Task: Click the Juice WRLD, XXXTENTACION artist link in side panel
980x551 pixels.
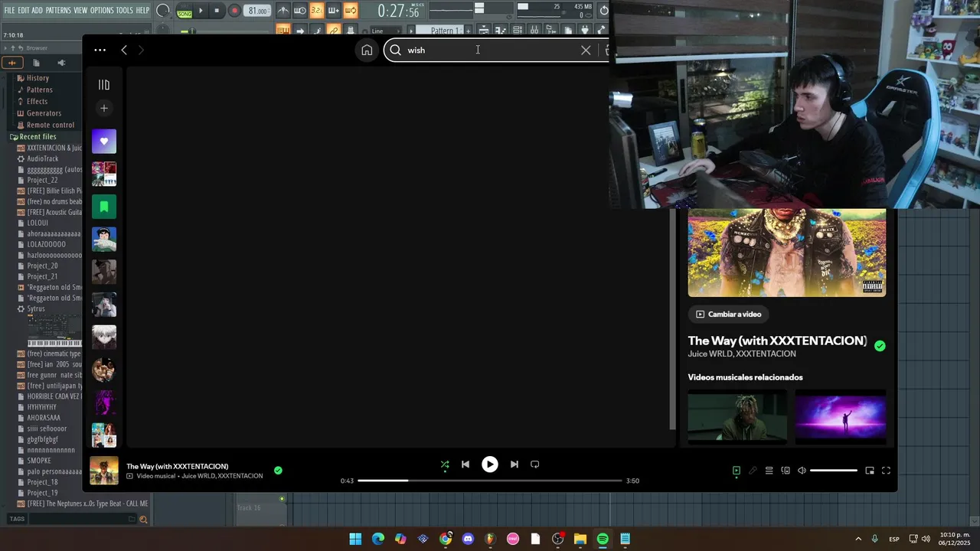Action: click(742, 354)
